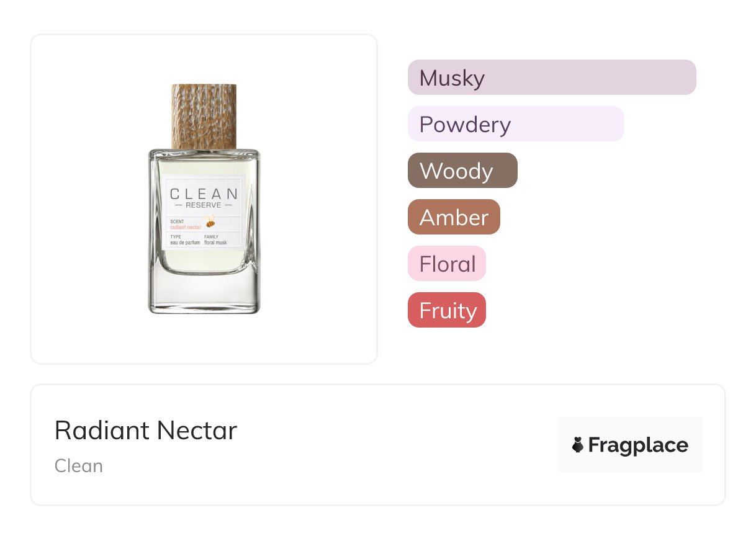Choose the Floral accord tag

[x=446, y=264]
